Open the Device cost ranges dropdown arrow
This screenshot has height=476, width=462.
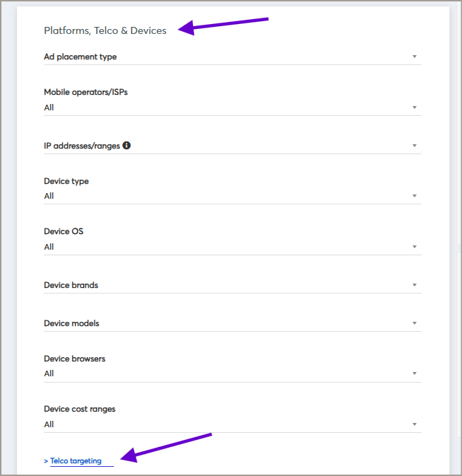click(x=415, y=424)
